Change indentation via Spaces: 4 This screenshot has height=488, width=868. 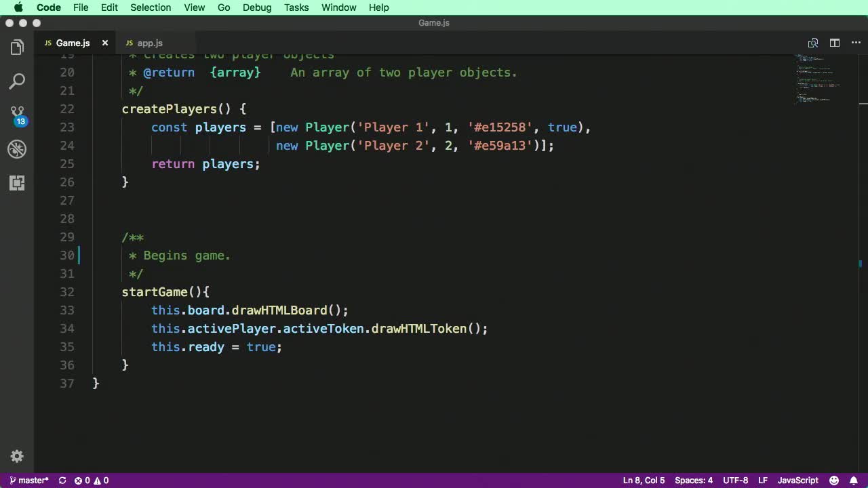tap(694, 481)
